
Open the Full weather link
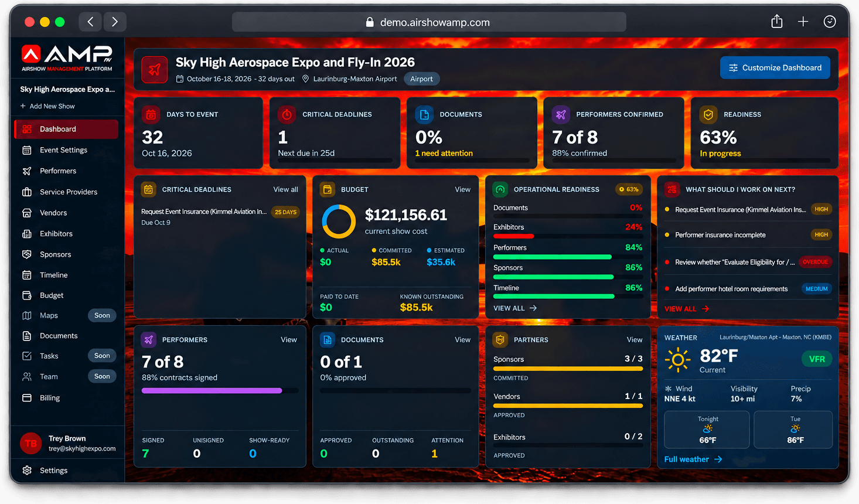pyautogui.click(x=693, y=459)
